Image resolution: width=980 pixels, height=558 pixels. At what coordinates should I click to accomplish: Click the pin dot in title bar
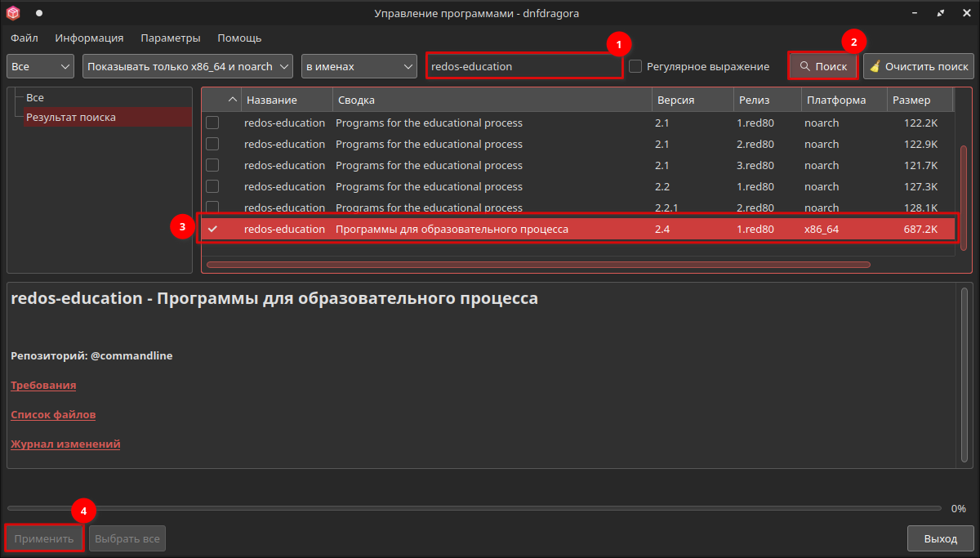pos(39,13)
